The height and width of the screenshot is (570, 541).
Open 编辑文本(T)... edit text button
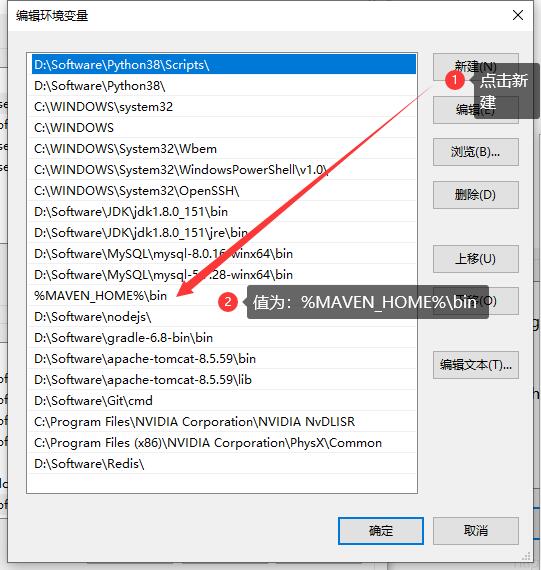pyautogui.click(x=476, y=365)
